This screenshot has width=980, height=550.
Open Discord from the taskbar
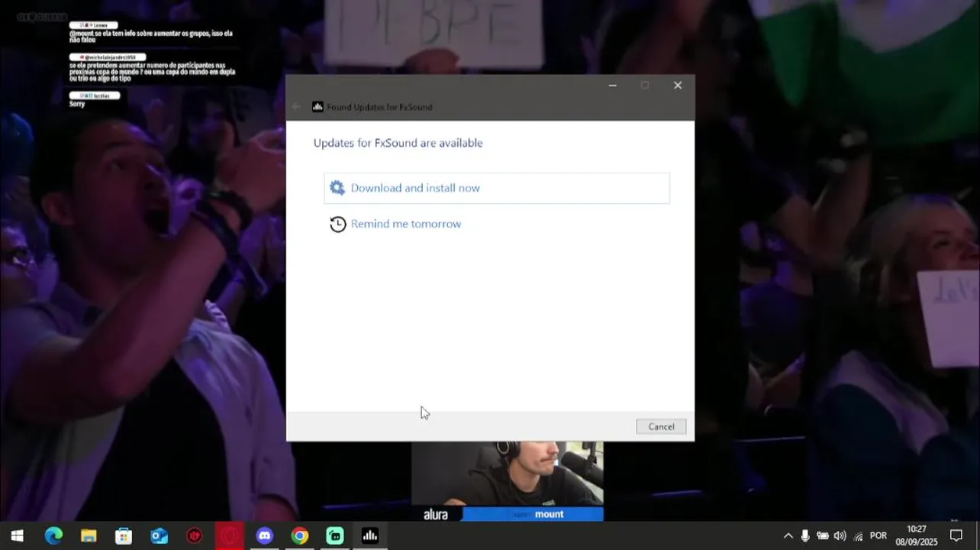[x=264, y=535]
